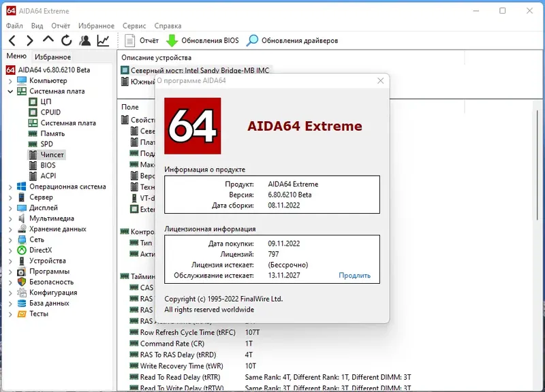Switch to the Избранное tab
This screenshot has height=392, width=545.
53,57
